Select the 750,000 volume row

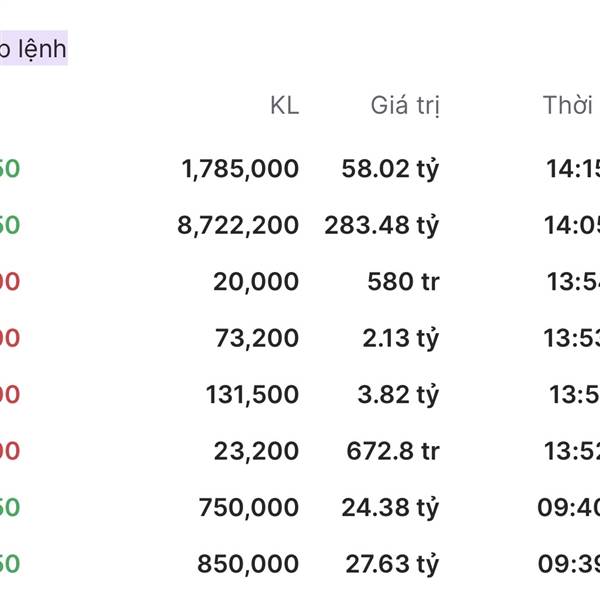(300, 507)
